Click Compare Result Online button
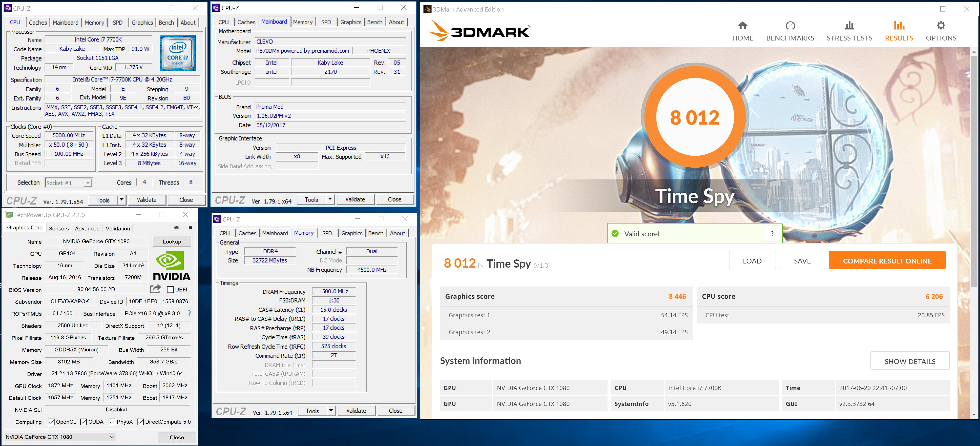 (887, 261)
